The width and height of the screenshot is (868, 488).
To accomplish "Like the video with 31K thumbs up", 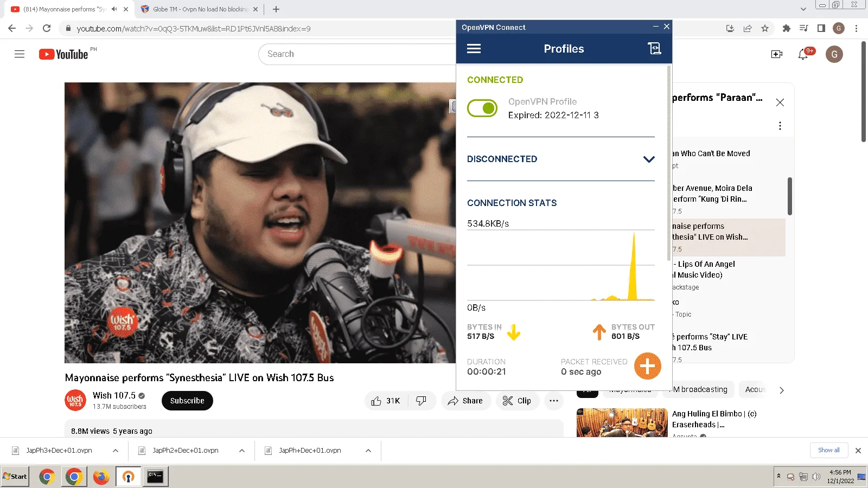I will pos(387,401).
